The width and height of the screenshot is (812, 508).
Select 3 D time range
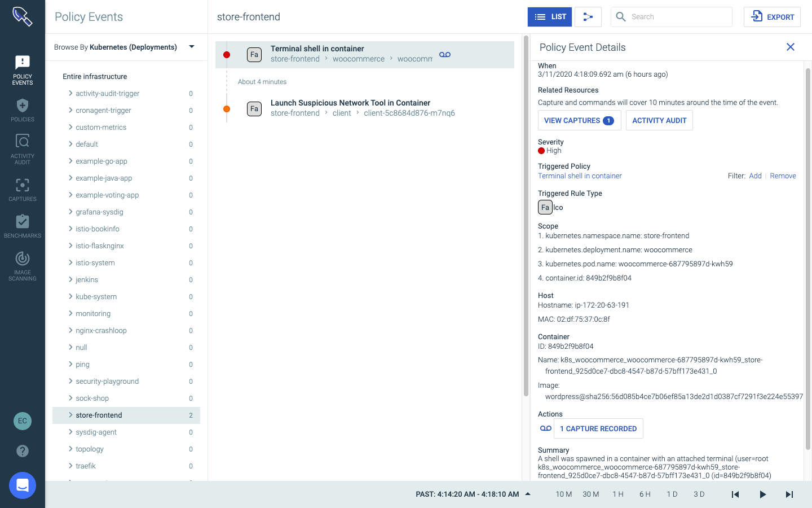(x=699, y=494)
